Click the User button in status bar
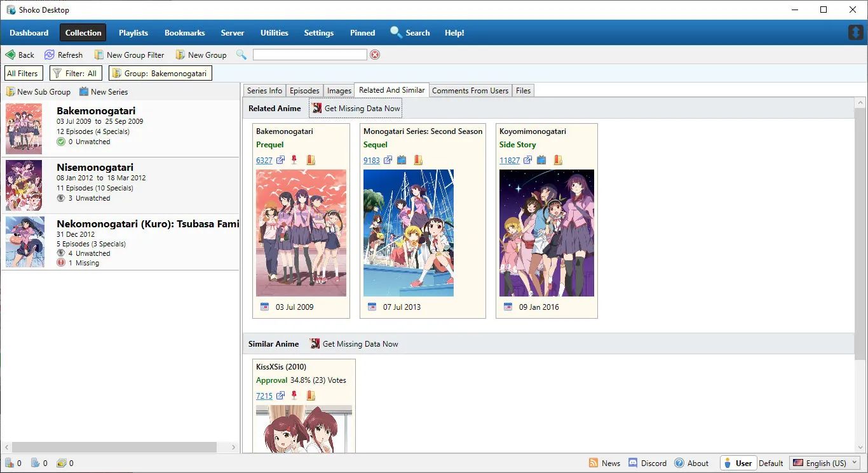 (x=737, y=463)
